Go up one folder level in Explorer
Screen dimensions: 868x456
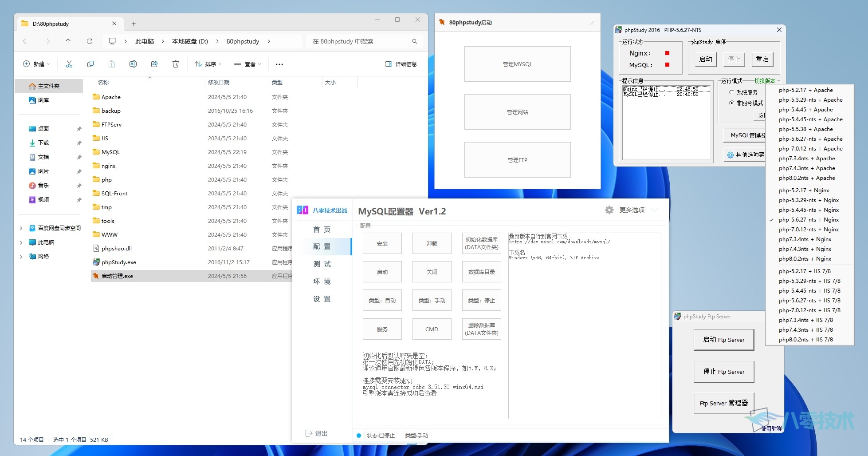point(68,41)
